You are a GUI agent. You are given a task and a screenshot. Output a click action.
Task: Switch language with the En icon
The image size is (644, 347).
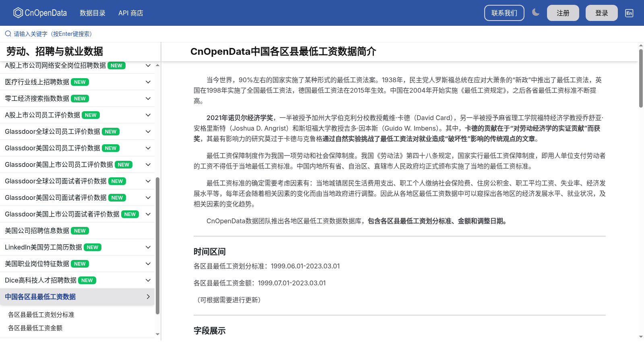[629, 13]
